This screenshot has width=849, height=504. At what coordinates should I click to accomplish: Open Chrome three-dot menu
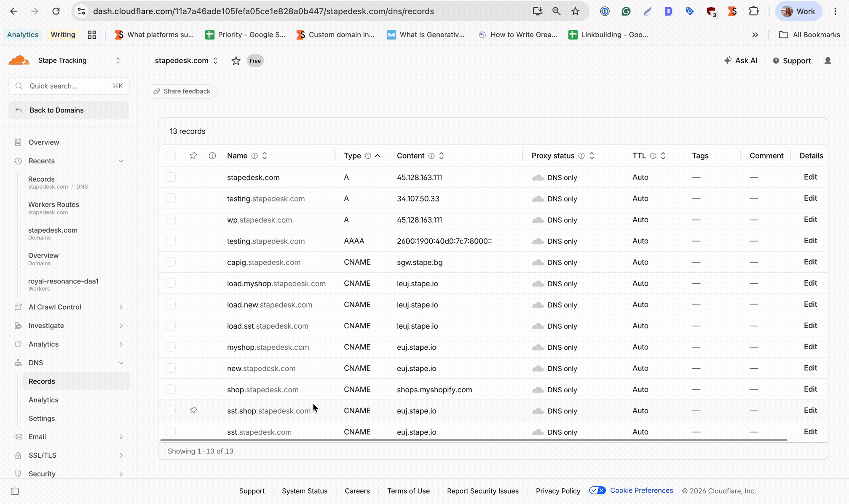(x=835, y=11)
